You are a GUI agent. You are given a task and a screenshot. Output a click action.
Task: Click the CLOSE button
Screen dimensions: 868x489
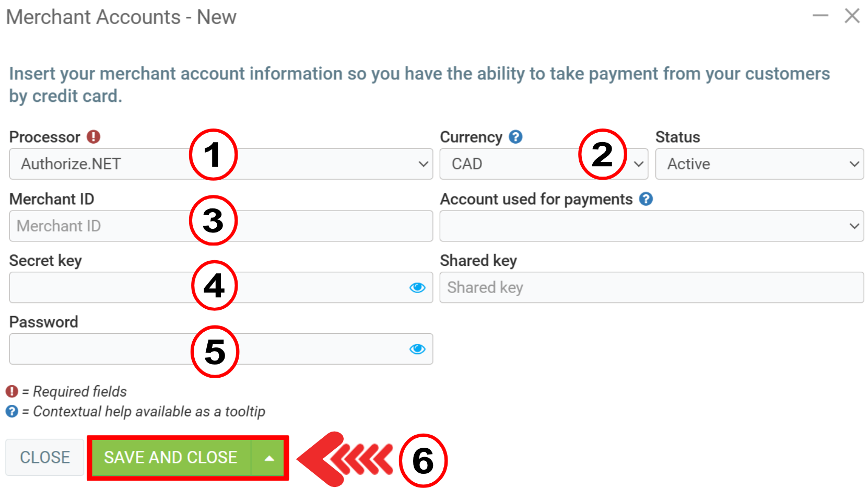pos(45,458)
